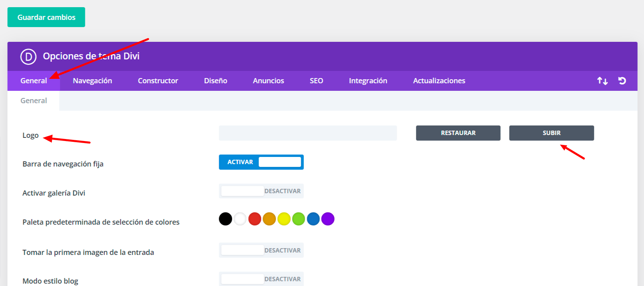Focus the Logo URL input field

point(308,133)
